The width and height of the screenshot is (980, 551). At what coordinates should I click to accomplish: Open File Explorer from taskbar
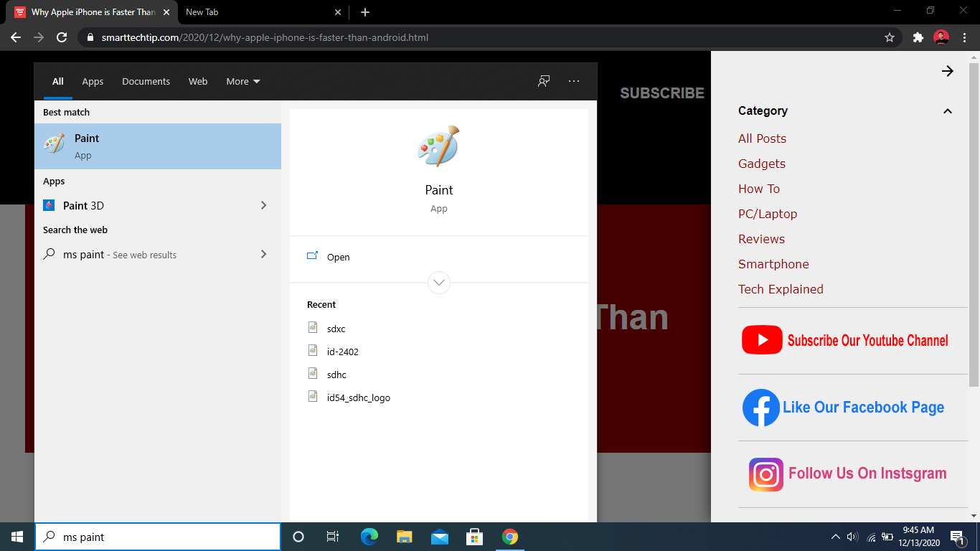click(405, 537)
